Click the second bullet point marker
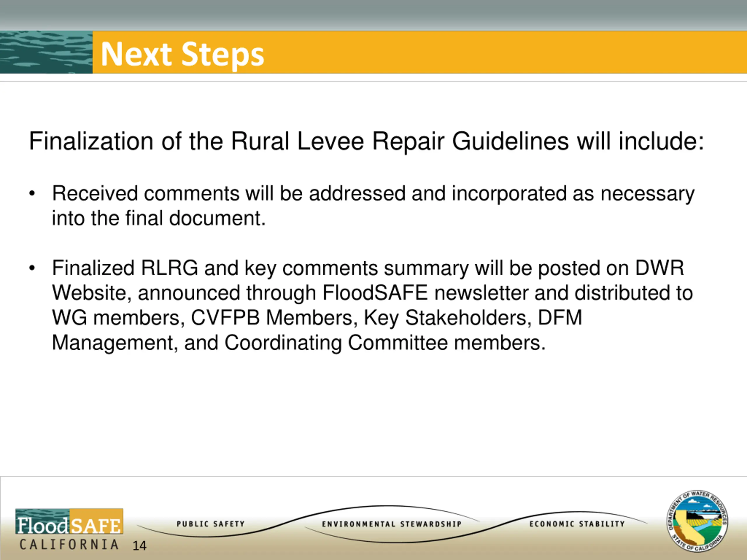 click(32, 268)
